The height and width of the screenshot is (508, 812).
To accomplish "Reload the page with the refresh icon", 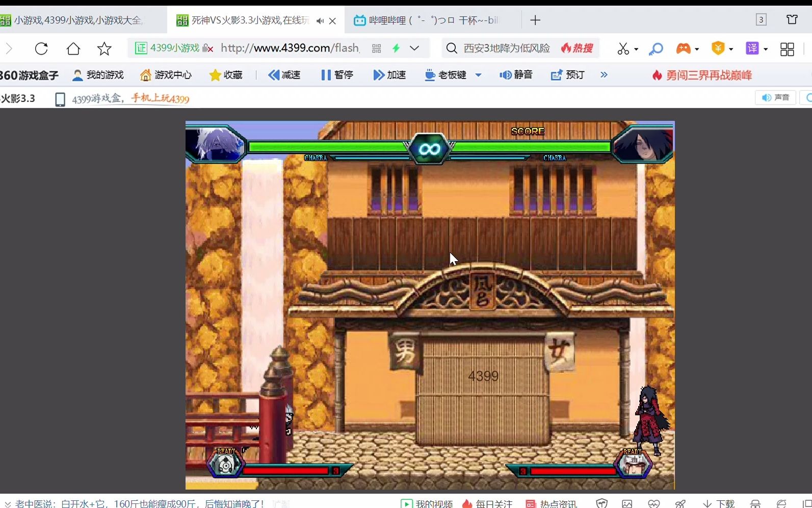I will point(41,48).
